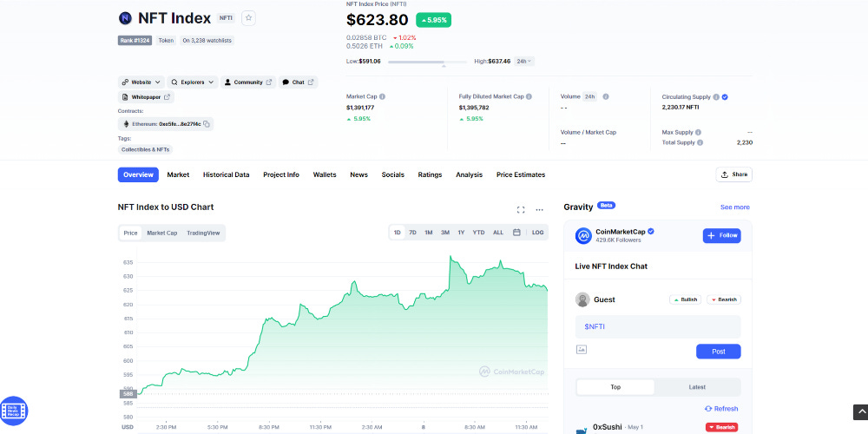The image size is (868, 434).
Task: Expand the Website dropdown
Action: point(141,82)
